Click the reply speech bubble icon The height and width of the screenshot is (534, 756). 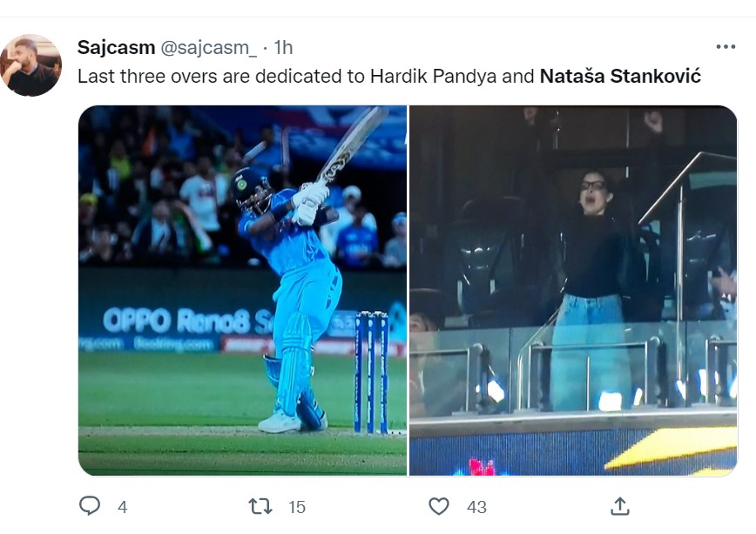90,506
